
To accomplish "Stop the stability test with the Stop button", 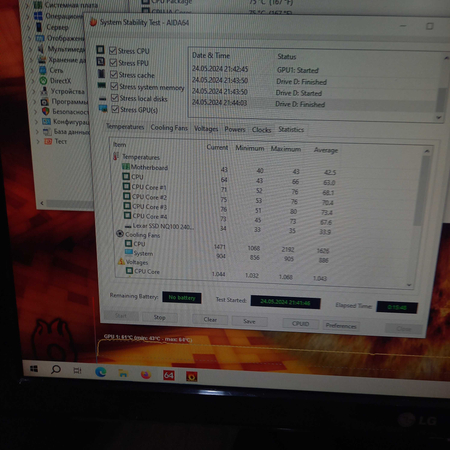I will click(160, 317).
